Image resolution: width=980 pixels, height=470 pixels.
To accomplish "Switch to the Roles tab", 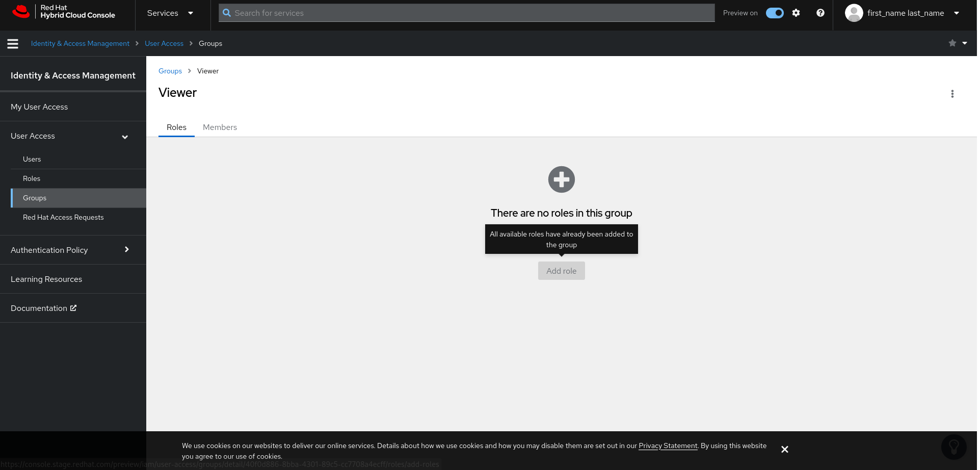I will click(176, 127).
